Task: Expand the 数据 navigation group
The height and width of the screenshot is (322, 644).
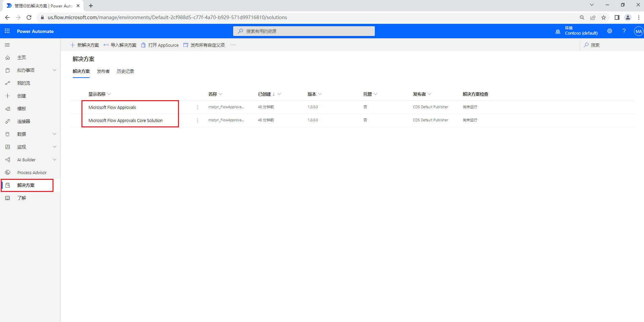Action: [x=55, y=134]
